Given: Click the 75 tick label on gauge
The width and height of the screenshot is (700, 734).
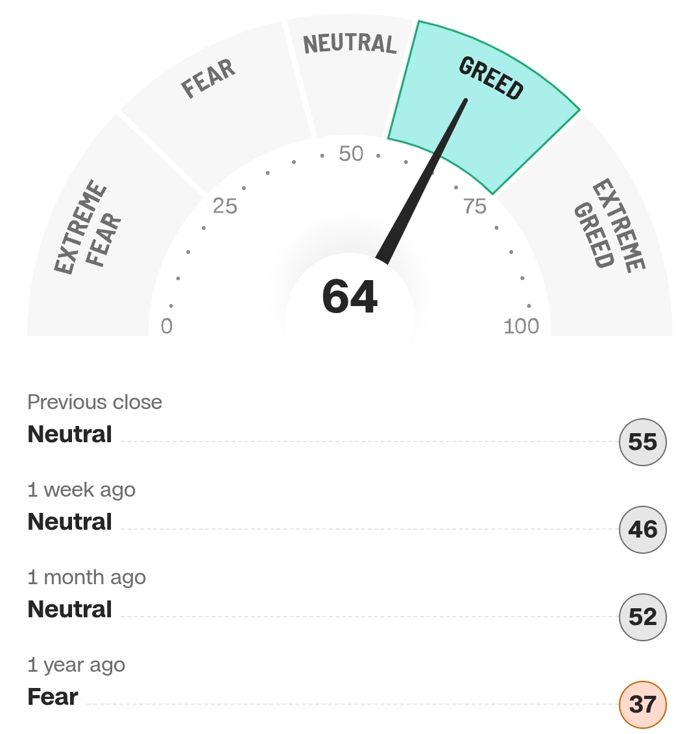Looking at the screenshot, I should click(x=475, y=206).
